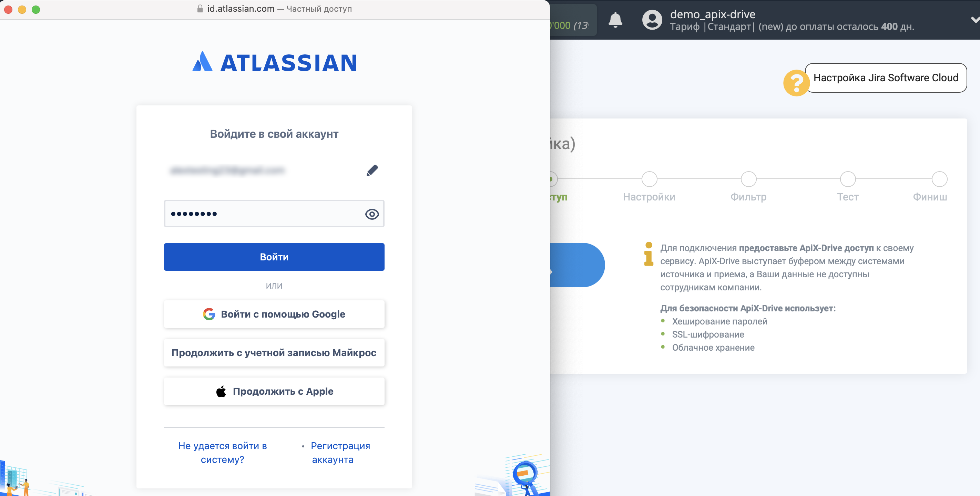Click Продолжить с учетной записью Майкрос button
Image resolution: width=980 pixels, height=496 pixels.
pyautogui.click(x=275, y=352)
